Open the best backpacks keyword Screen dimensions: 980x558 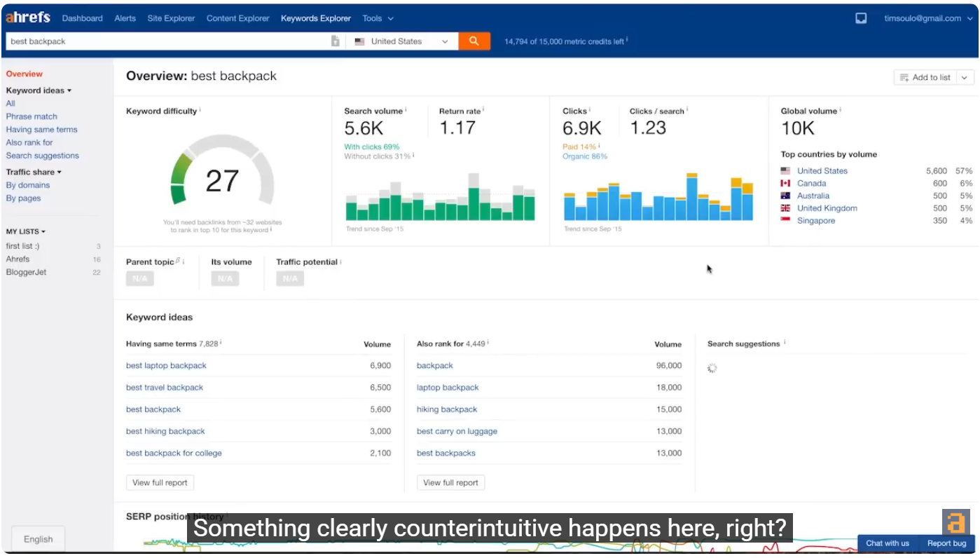[446, 453]
